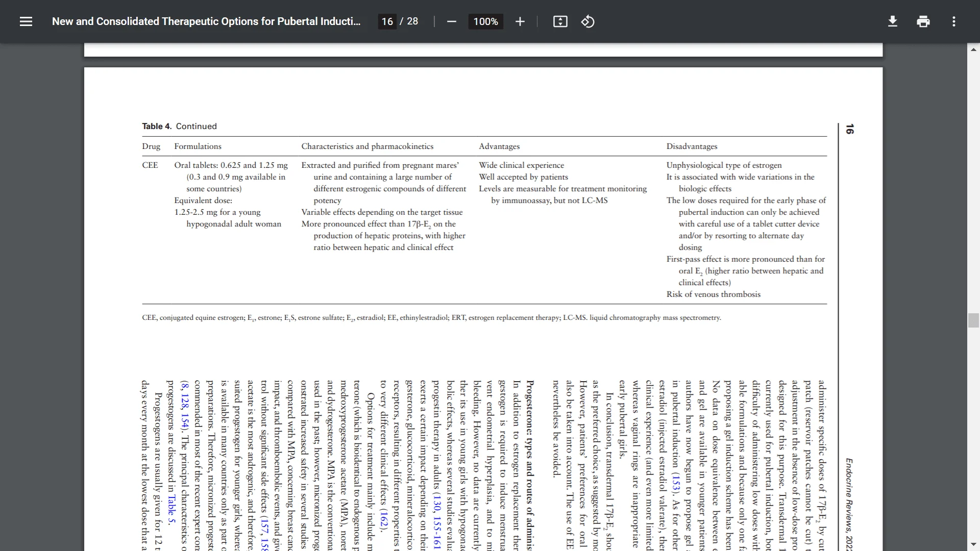Click 'Variable effects depending on the target tissue'
Image resolution: width=980 pixels, height=551 pixels.
[382, 212]
